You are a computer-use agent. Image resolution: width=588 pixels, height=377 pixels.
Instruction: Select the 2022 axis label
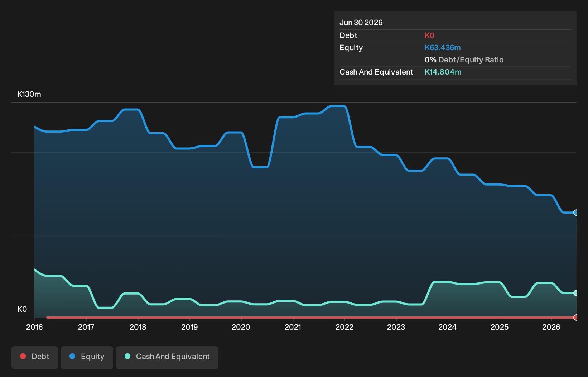click(x=344, y=327)
